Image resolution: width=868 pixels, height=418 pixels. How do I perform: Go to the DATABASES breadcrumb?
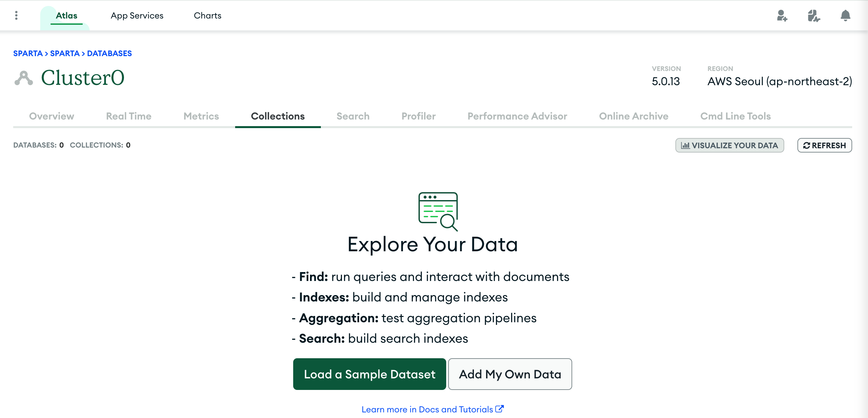(x=109, y=53)
